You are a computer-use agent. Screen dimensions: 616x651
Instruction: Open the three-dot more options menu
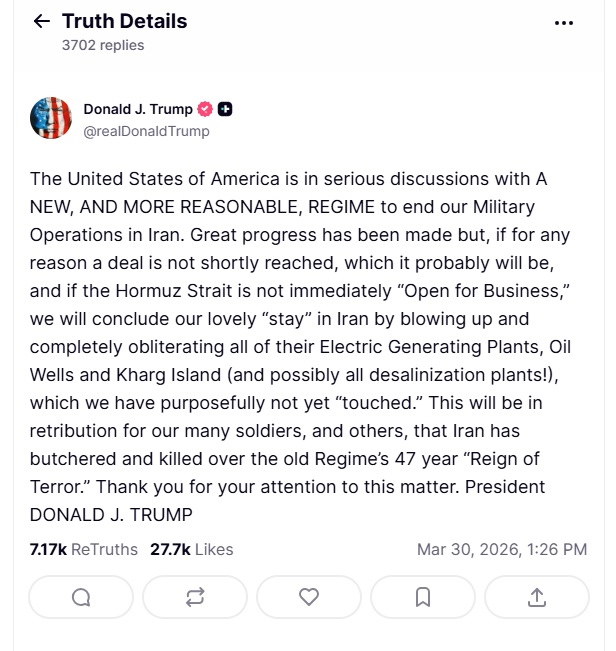563,23
